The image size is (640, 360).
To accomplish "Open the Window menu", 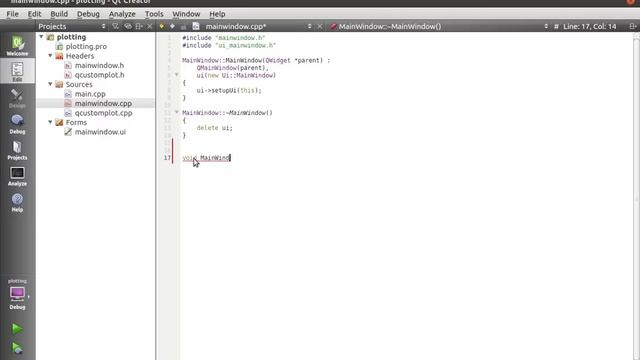I will pos(186,13).
